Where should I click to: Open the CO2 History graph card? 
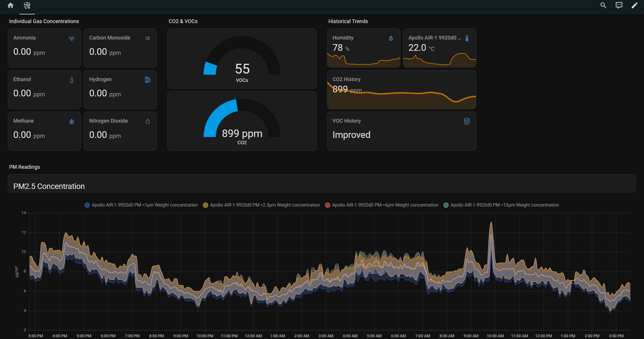coord(401,90)
